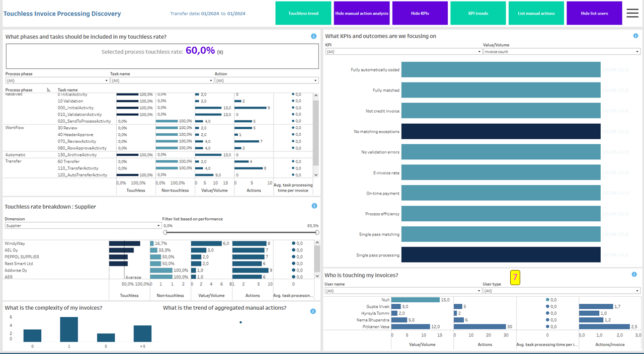This screenshot has width=644, height=354.
Task: Toggle Hide manual action analysis
Action: 361,13
